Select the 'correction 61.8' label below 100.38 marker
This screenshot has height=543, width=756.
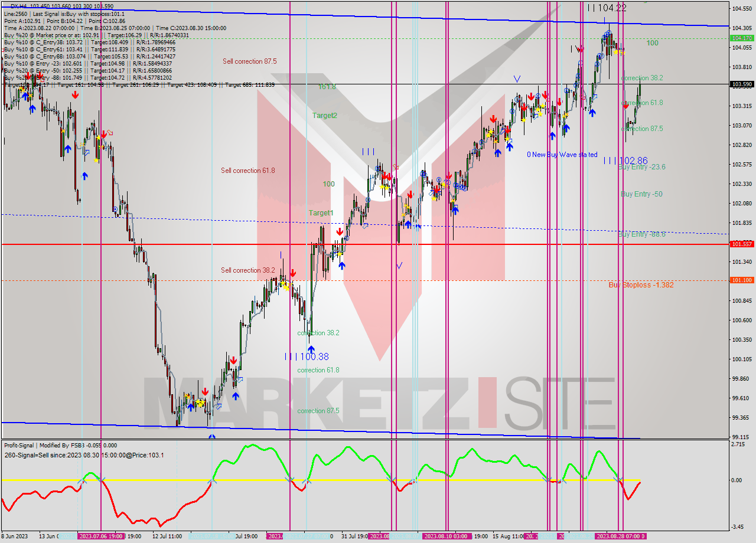pos(318,370)
